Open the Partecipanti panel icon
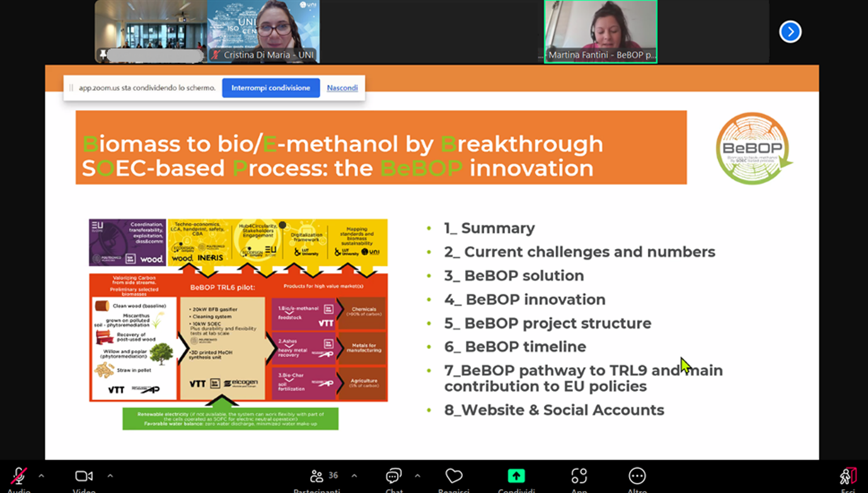Image resolution: width=868 pixels, height=493 pixels. 317,476
